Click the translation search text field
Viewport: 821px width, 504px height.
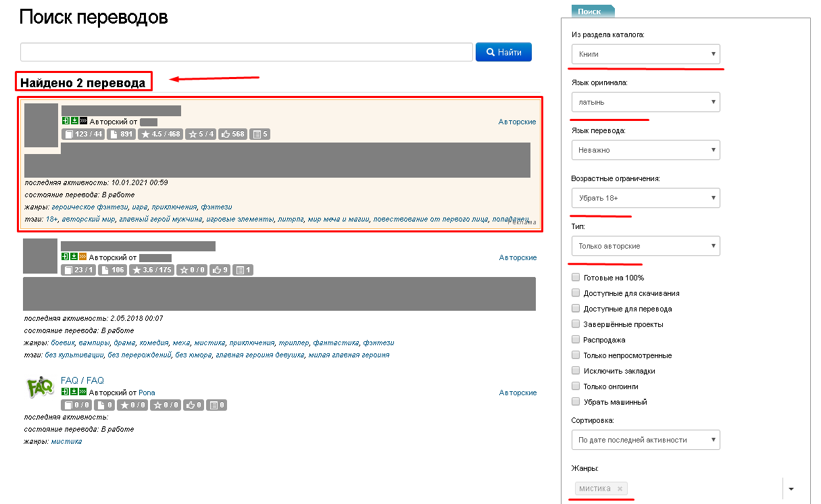tap(246, 52)
